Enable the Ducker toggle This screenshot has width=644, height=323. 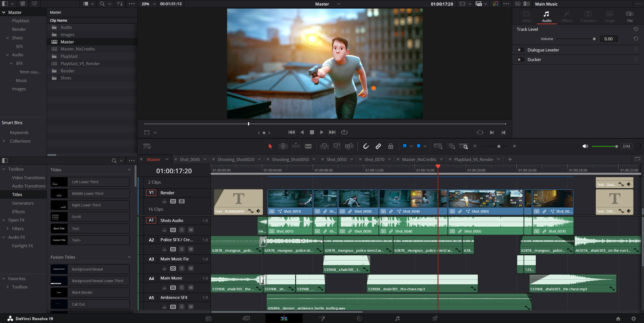click(520, 60)
